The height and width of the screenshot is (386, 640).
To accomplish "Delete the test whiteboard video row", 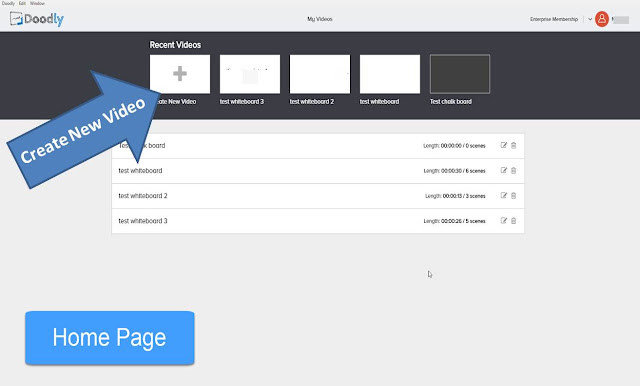I will coord(513,171).
